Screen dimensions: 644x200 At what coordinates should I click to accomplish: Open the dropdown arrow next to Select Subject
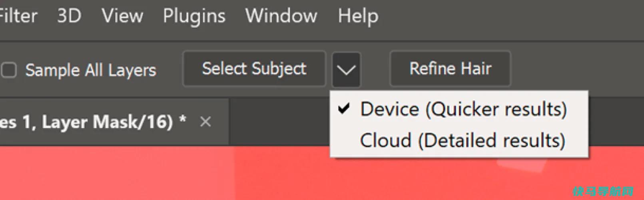(346, 70)
